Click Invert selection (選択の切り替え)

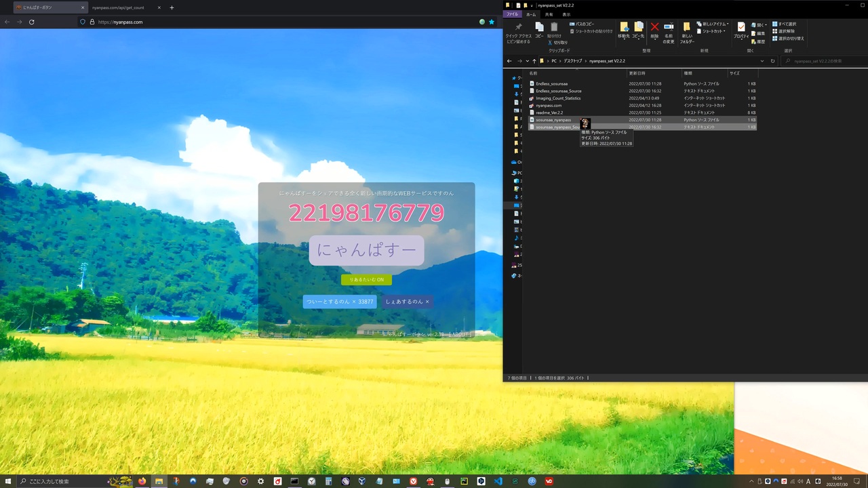coord(788,39)
